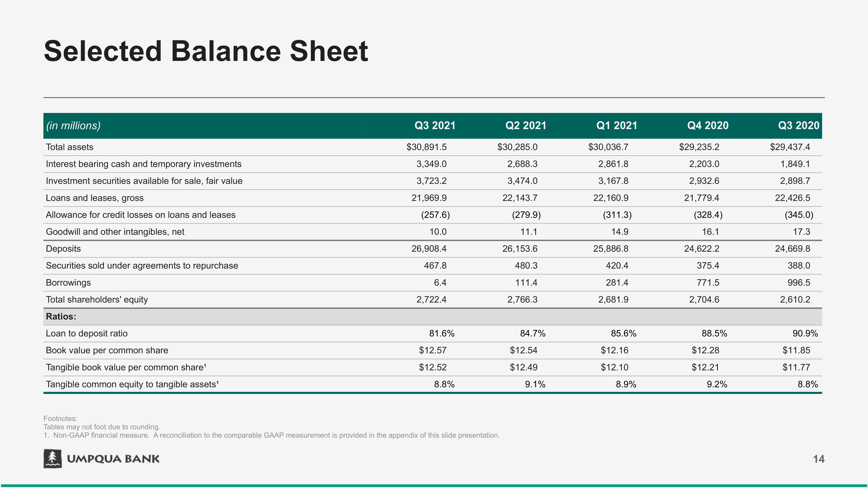Select the Q2 2021 column header
The width and height of the screenshot is (868, 488).
[x=526, y=126]
